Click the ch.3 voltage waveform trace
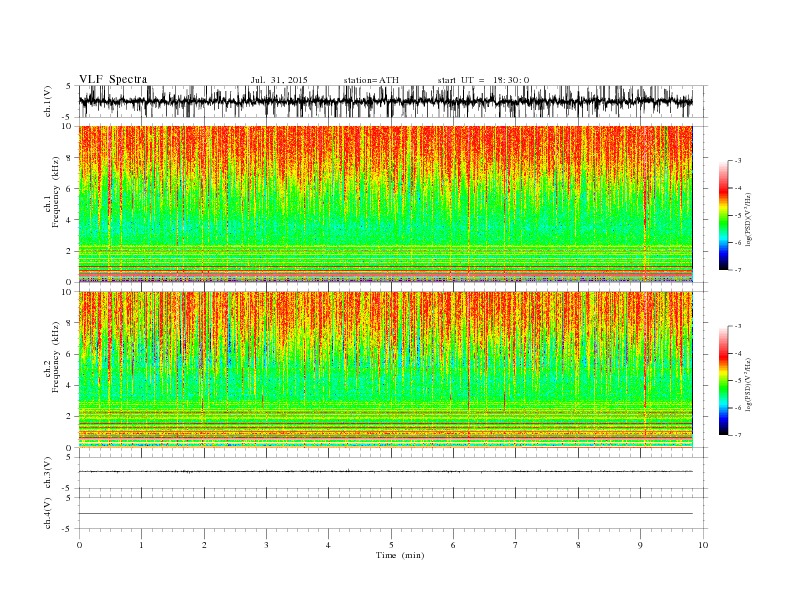Viewport: 792px width, 612px height. click(385, 472)
